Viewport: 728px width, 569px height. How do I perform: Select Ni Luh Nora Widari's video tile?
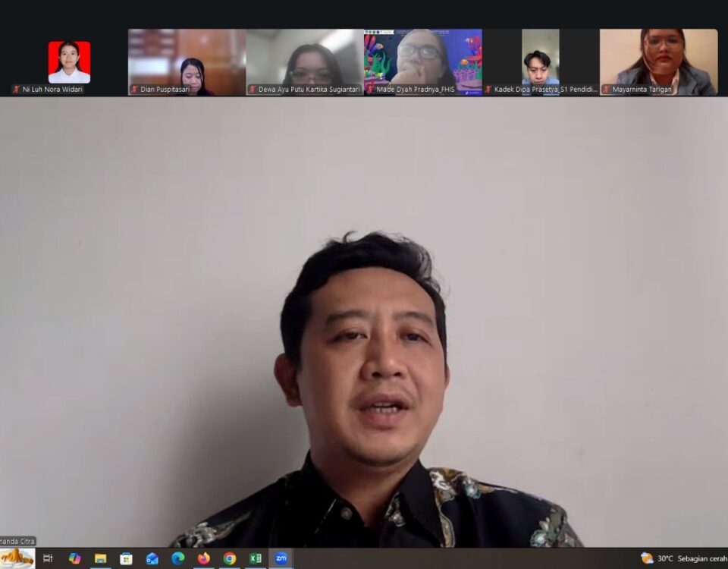pyautogui.click(x=69, y=62)
